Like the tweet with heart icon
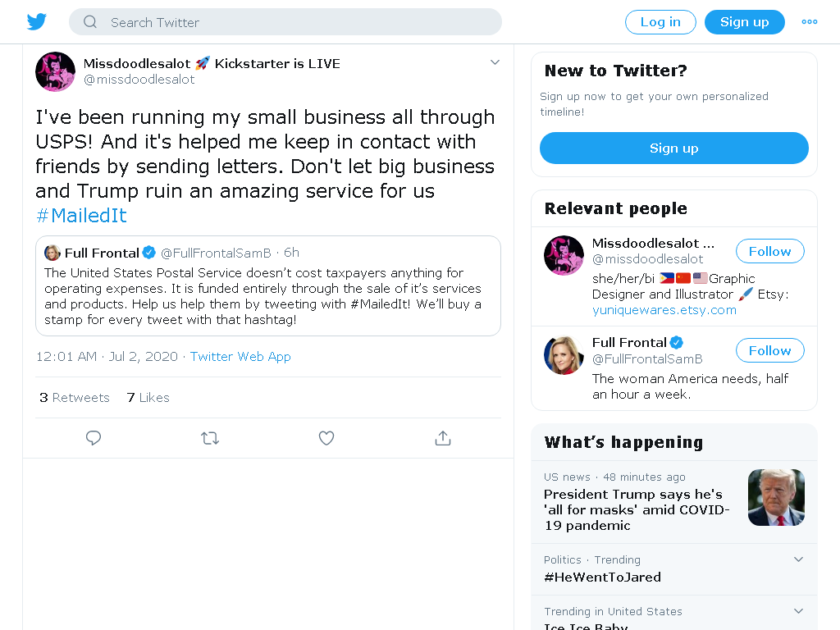The width and height of the screenshot is (840, 630). pyautogui.click(x=326, y=438)
